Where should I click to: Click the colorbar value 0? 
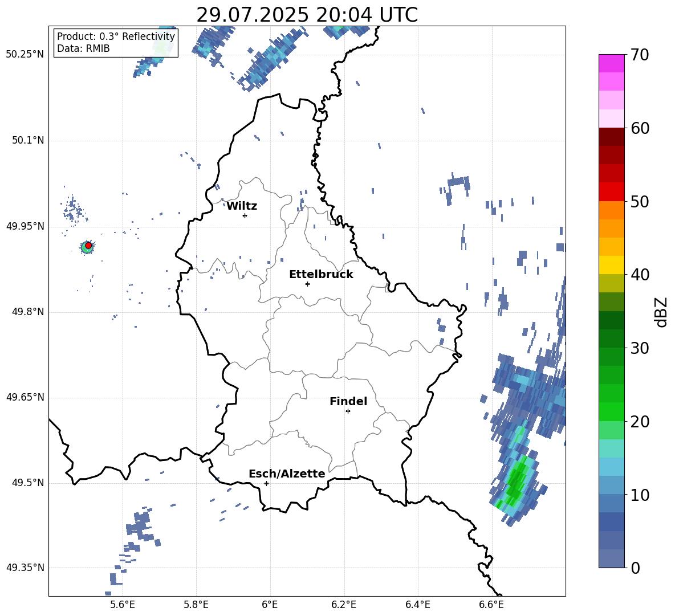[x=635, y=568]
